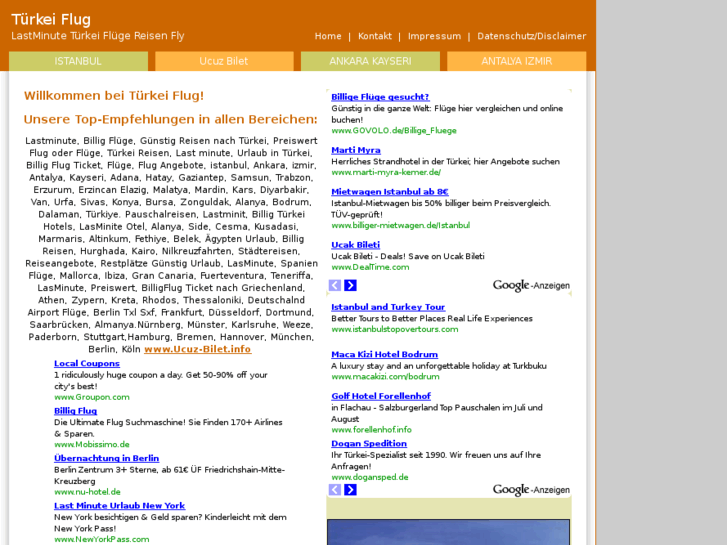Viewport: 727px width, 545px height.
Task: Open Ucak Bileti ad link
Action: coord(355,245)
